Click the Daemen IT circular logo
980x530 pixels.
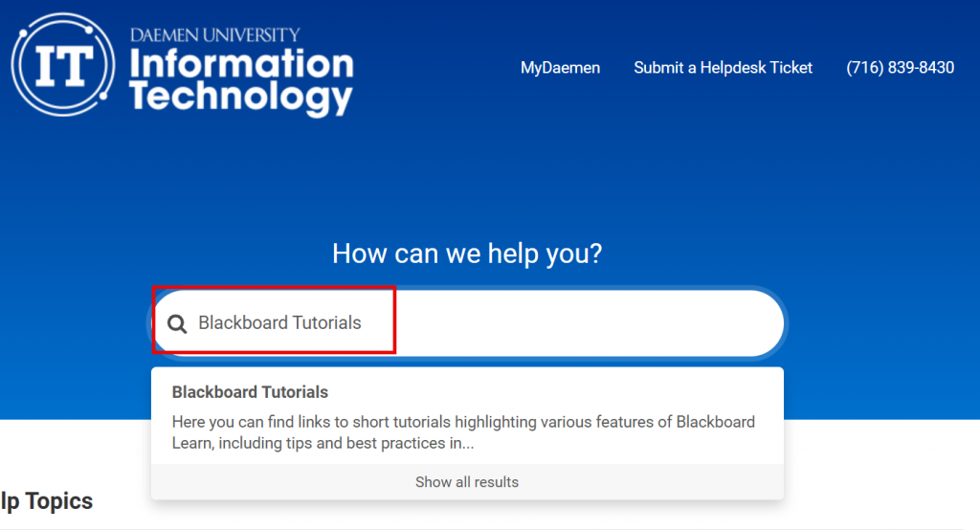[x=63, y=64]
